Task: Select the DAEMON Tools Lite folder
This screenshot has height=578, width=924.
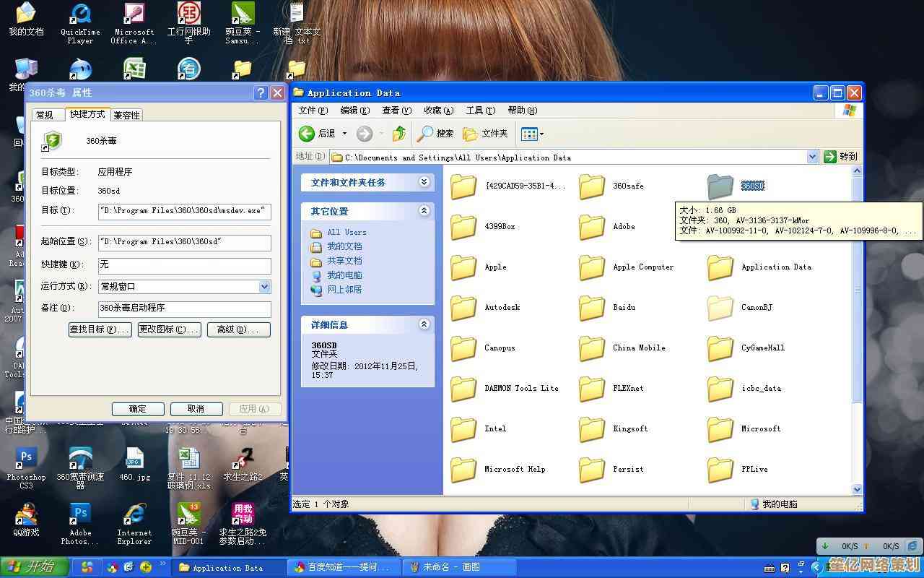Action: point(463,389)
